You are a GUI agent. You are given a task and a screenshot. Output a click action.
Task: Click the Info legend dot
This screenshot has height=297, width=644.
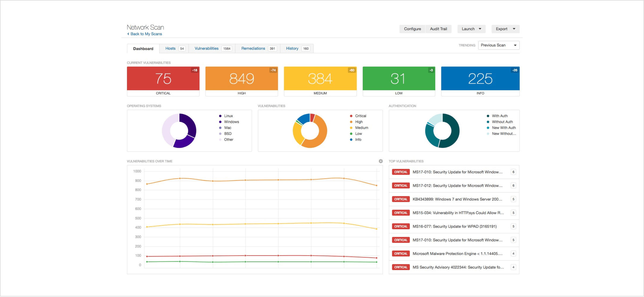(351, 140)
